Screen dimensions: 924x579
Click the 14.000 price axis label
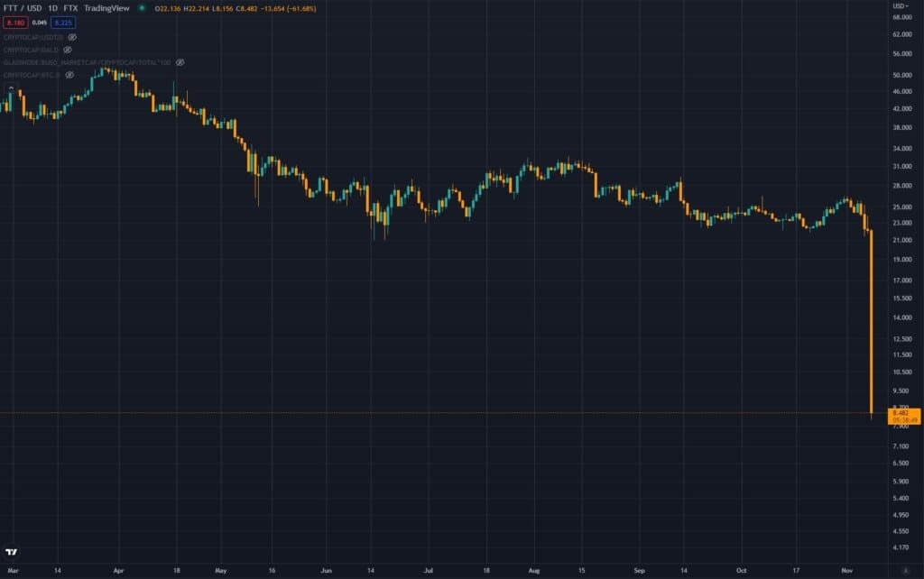(x=902, y=317)
